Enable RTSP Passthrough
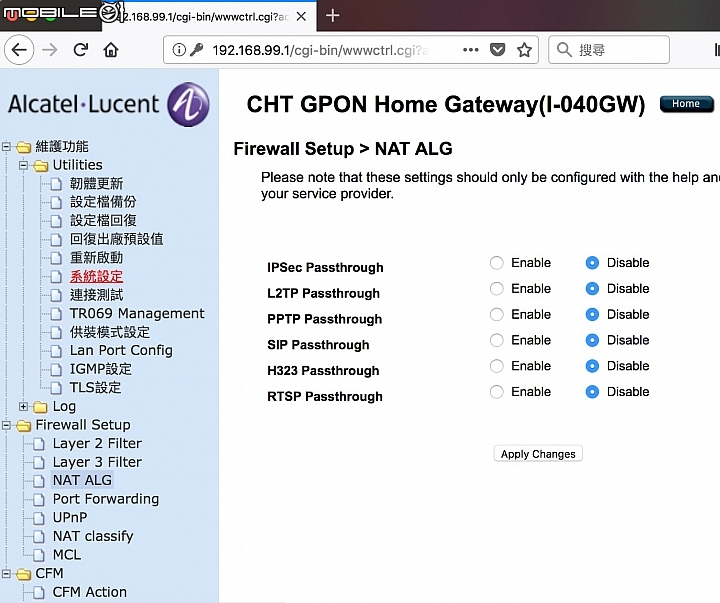The width and height of the screenshot is (720, 603). (x=496, y=392)
